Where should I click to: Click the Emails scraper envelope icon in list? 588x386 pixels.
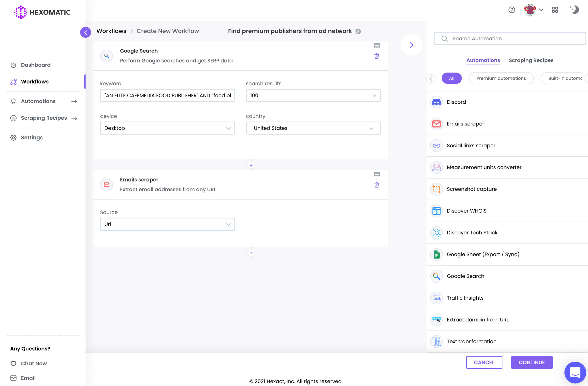coord(436,124)
